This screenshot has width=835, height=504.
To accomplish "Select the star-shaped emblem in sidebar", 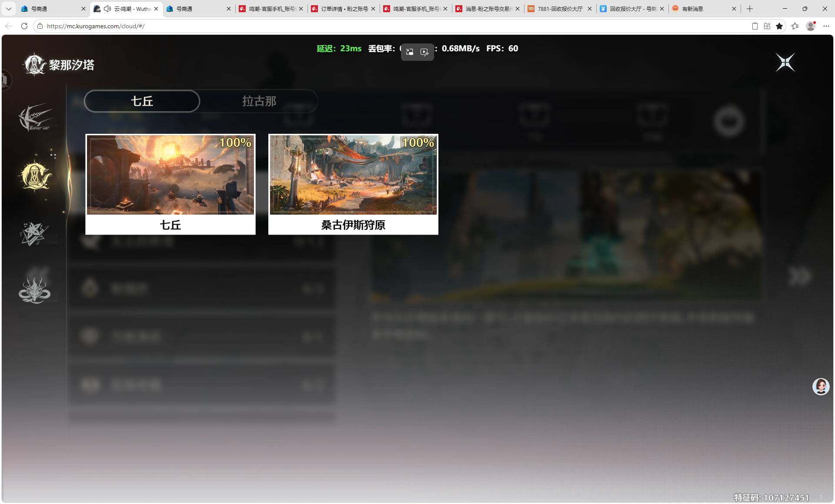I will (34, 234).
